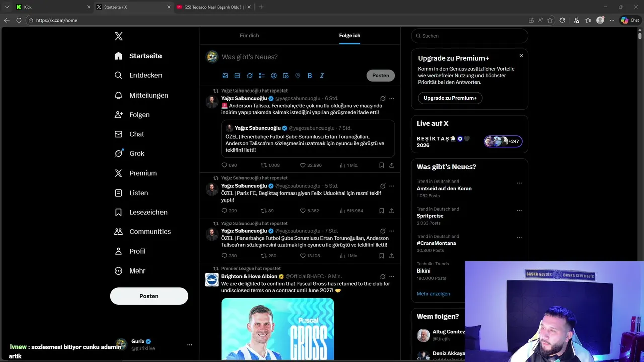Viewport: 644px width, 362px height.
Task: Click Grok explain icon on the 6 Std. post
Action: pos(383,99)
